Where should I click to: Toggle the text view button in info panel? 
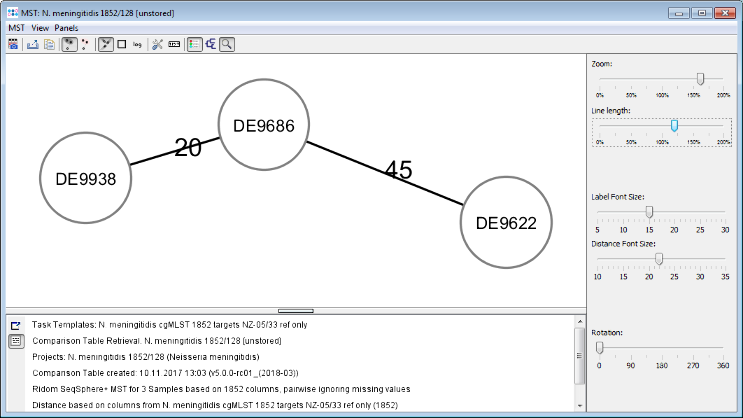tap(15, 341)
